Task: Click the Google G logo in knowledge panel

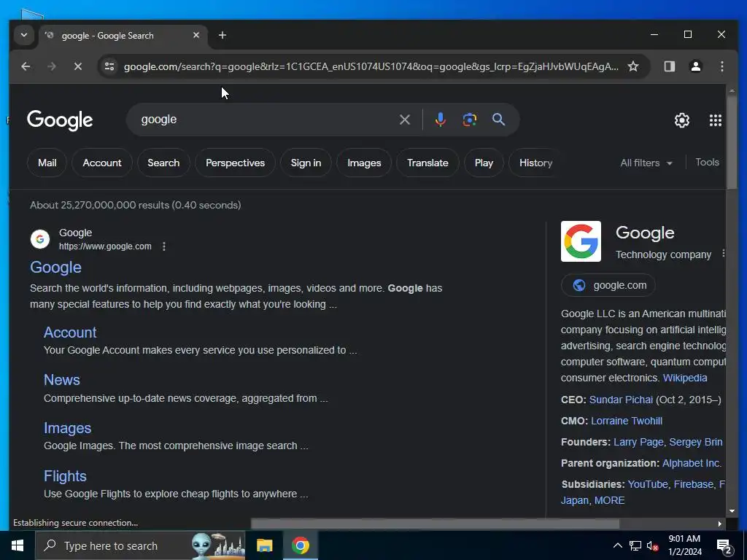Action: 581,241
